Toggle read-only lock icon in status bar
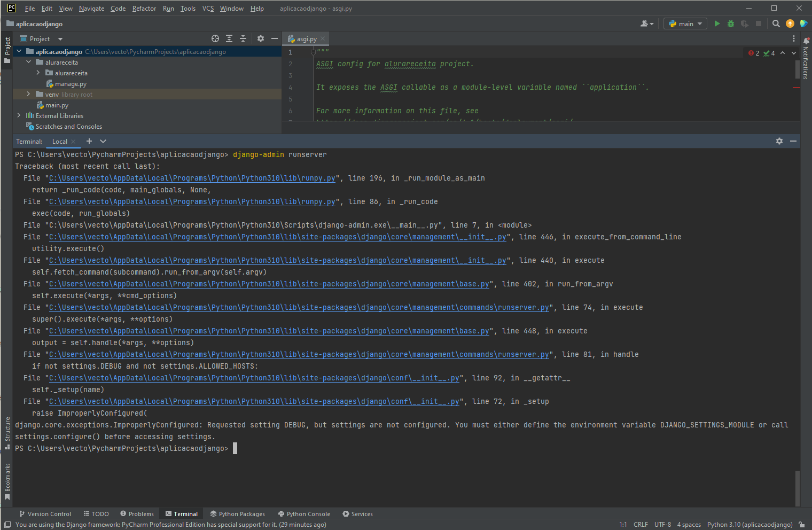 coord(802,525)
